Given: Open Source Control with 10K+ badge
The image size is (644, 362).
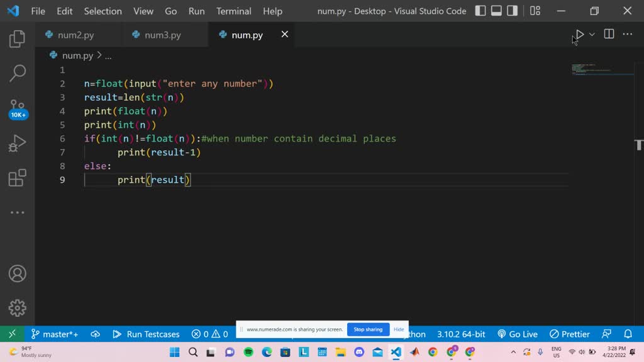Looking at the screenshot, I should (16, 106).
